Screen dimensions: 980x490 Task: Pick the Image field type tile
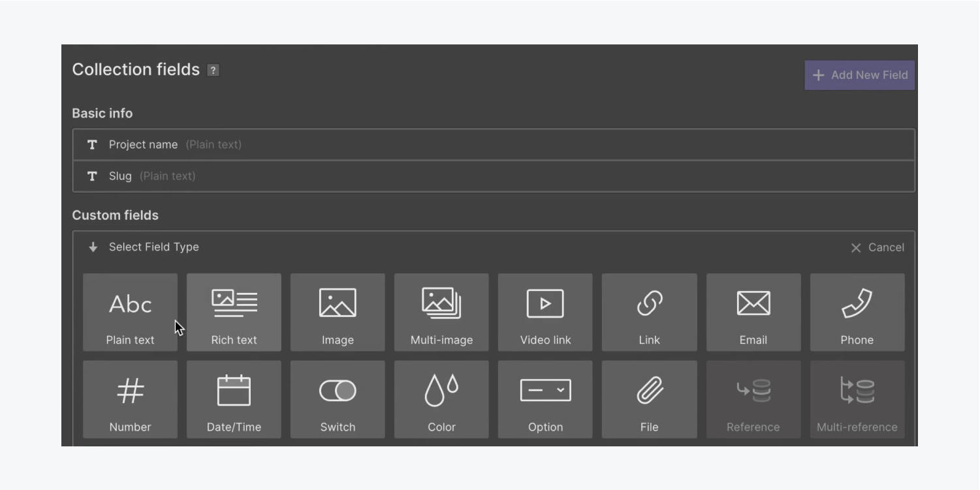(338, 313)
